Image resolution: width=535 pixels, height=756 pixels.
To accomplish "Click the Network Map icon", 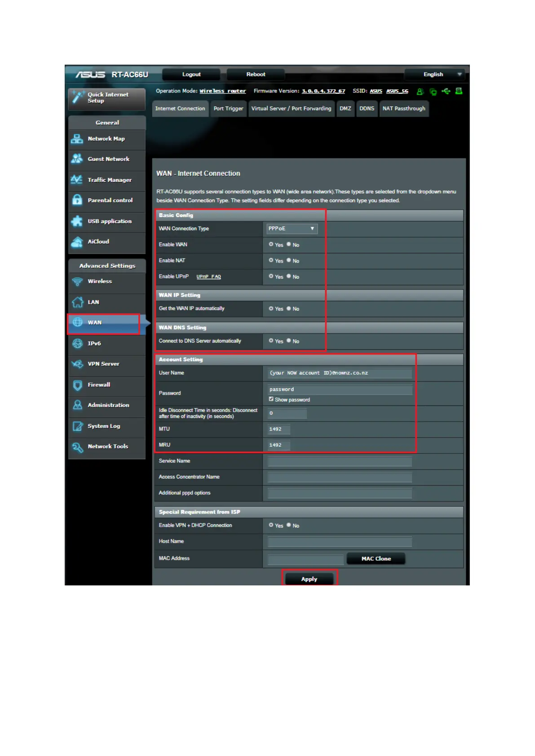I will point(77,139).
